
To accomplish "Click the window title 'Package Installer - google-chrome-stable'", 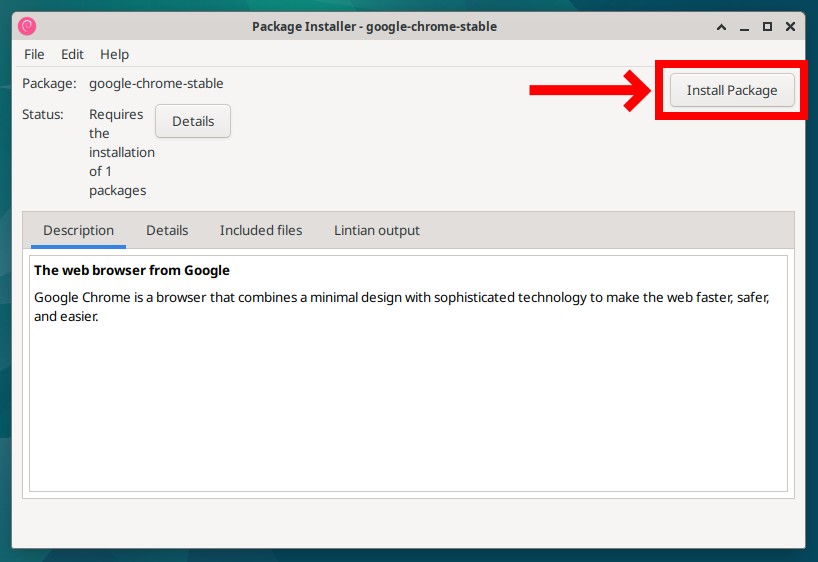I will tap(374, 27).
